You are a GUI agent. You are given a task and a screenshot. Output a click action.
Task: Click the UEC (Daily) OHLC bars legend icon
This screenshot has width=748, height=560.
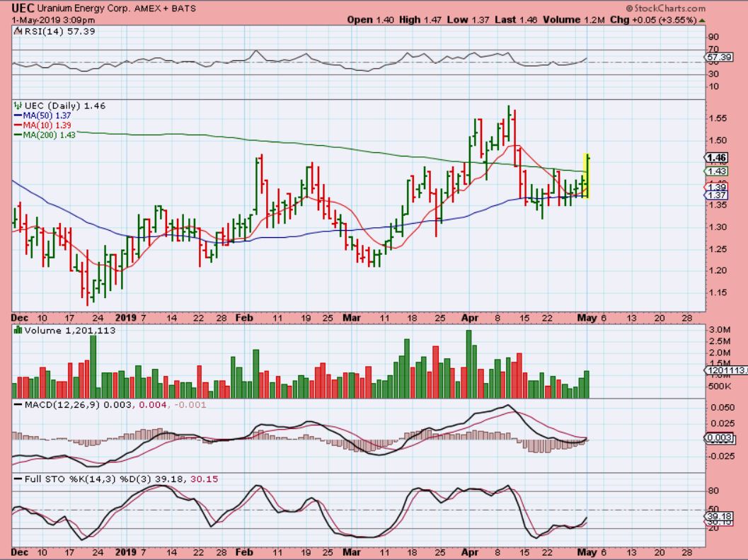pos(18,105)
